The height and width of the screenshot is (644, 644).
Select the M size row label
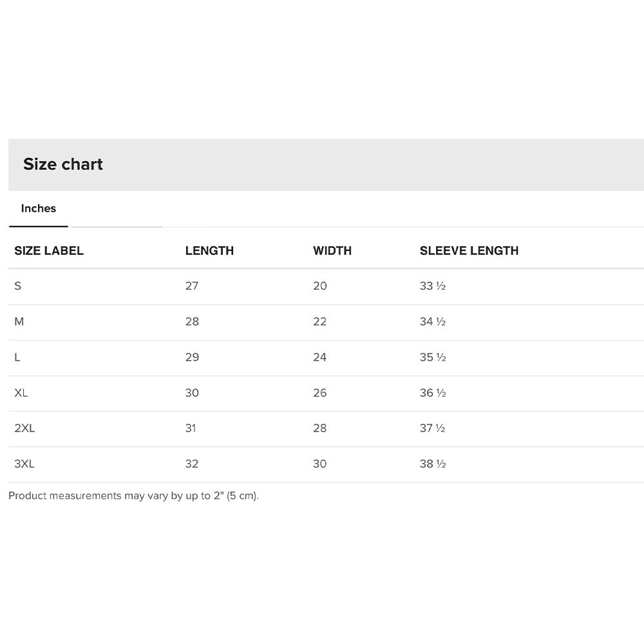19,321
